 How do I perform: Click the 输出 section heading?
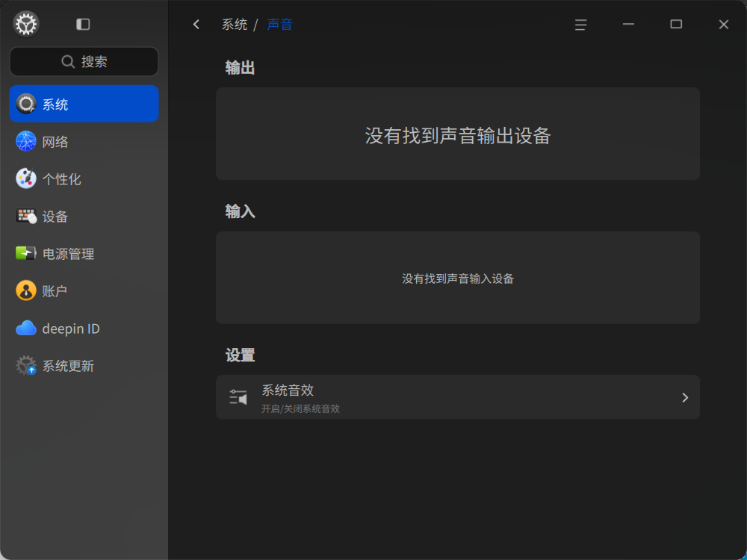coord(240,68)
